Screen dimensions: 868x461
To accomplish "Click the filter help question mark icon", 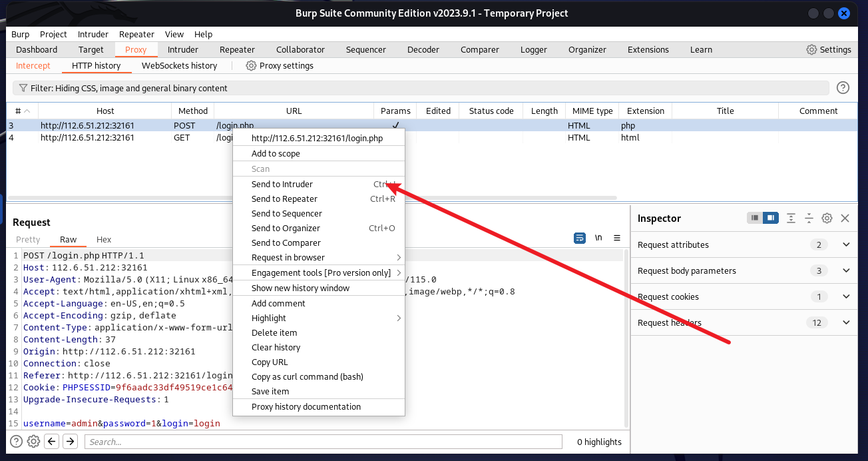I will click(843, 88).
